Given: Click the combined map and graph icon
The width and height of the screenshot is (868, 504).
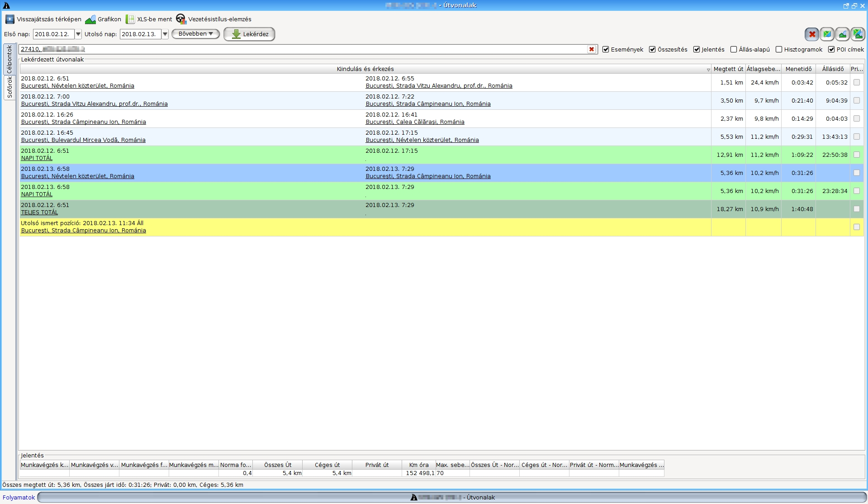Looking at the screenshot, I should coord(858,34).
